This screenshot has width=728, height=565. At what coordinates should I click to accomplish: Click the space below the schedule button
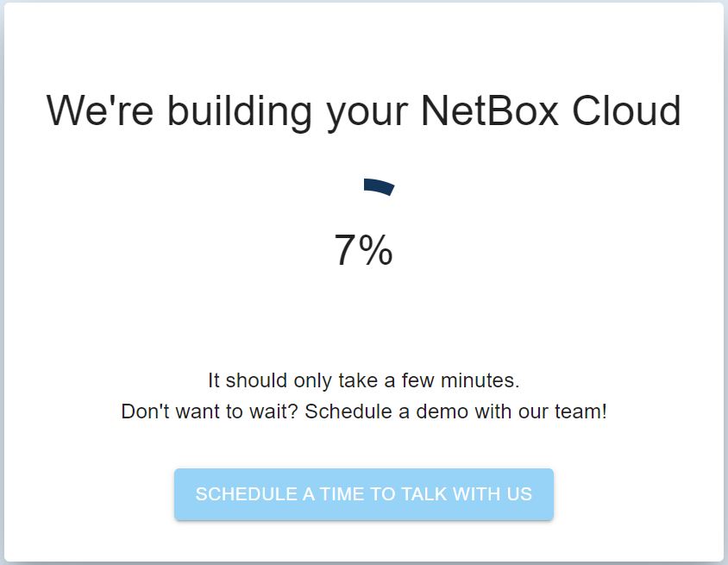click(363, 539)
